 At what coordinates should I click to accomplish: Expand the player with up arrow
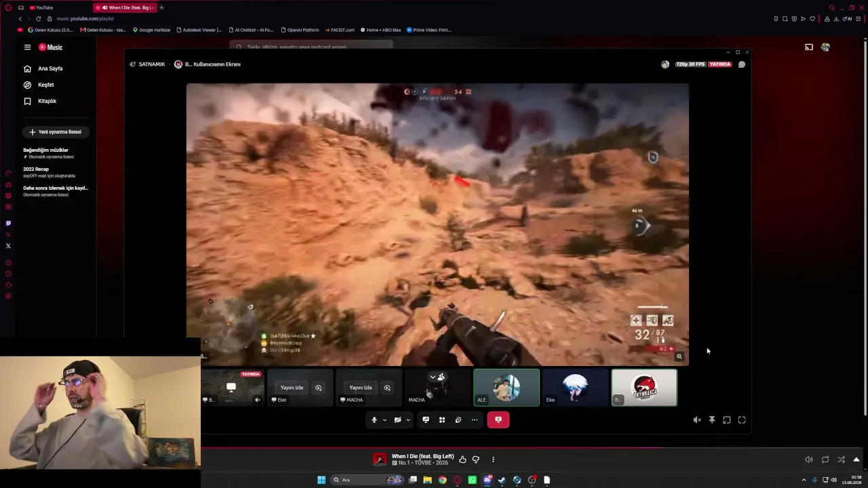(856, 460)
